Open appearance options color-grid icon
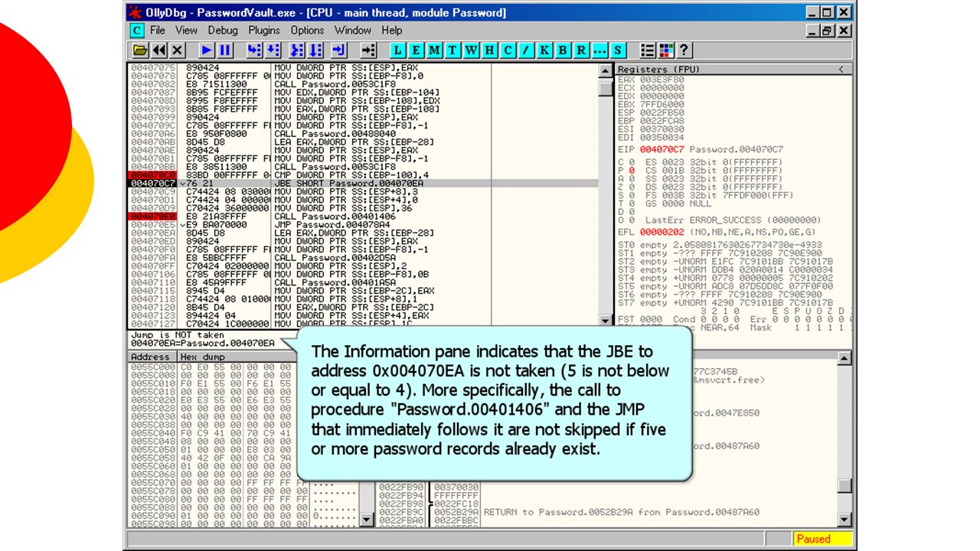The width and height of the screenshot is (980, 551). coord(666,51)
